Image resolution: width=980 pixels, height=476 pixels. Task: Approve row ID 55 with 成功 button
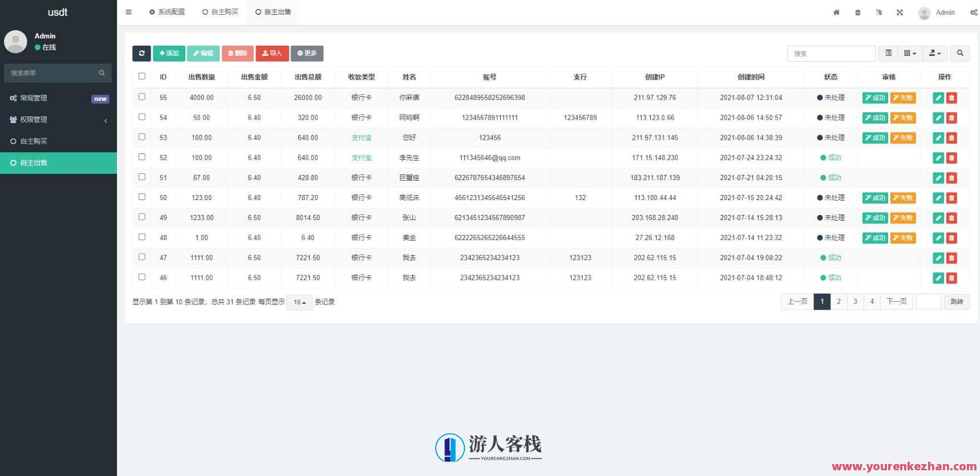pyautogui.click(x=875, y=98)
